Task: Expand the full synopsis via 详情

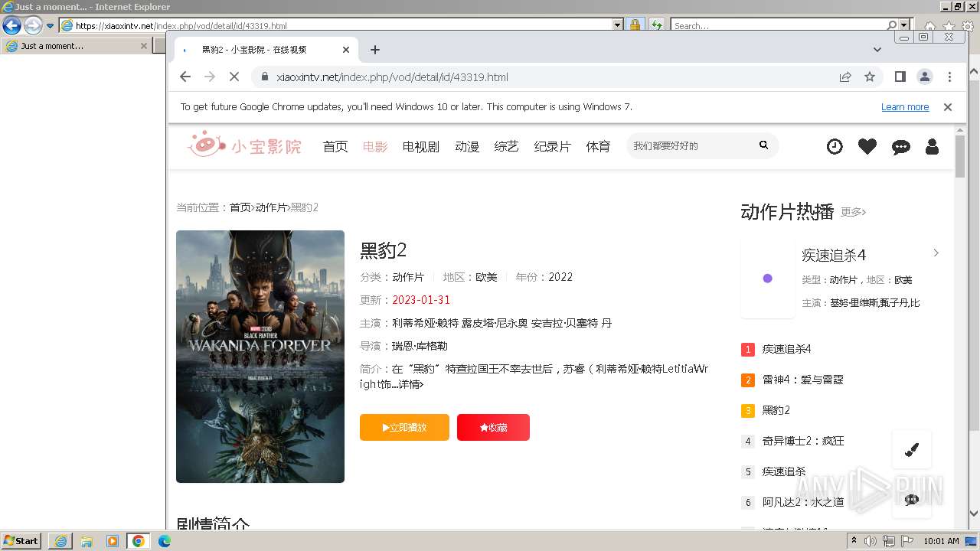Action: tap(410, 384)
